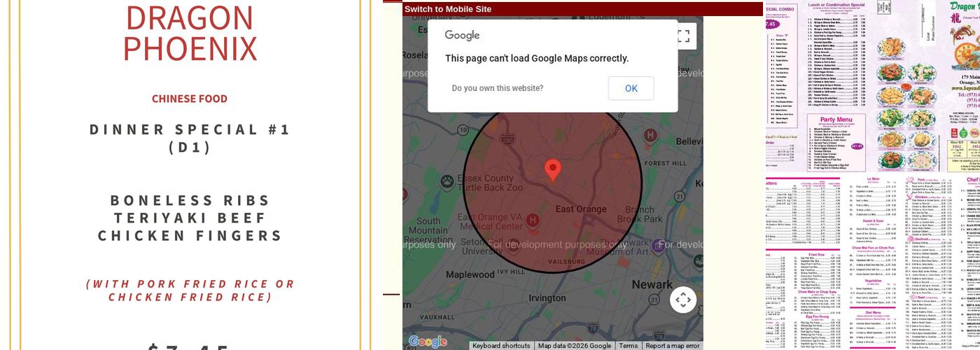Image resolution: width=980 pixels, height=350 pixels.
Task: Click the hospital H marker near Belleville
Action: tap(650, 135)
